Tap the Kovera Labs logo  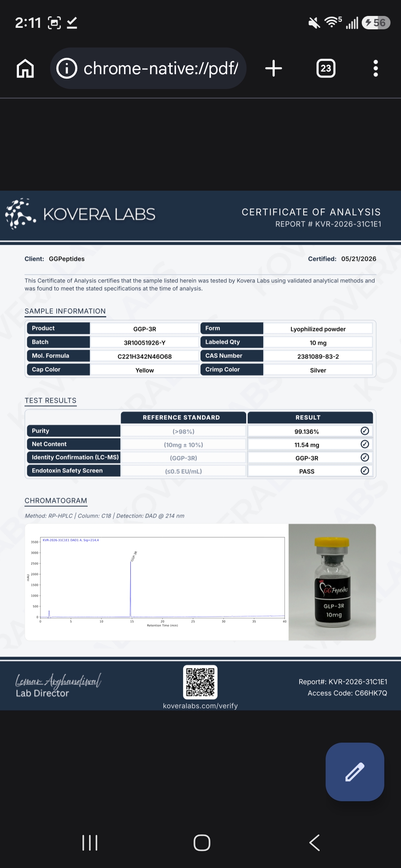click(x=80, y=214)
